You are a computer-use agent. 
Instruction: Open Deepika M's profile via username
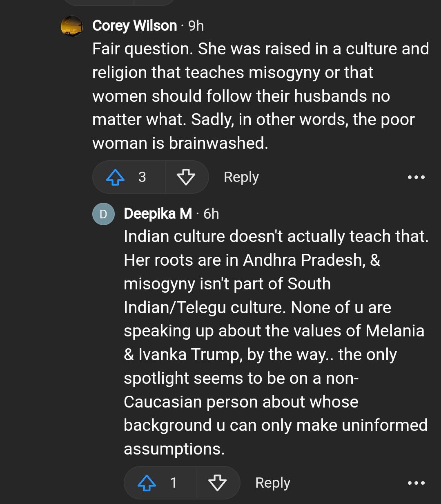(158, 213)
